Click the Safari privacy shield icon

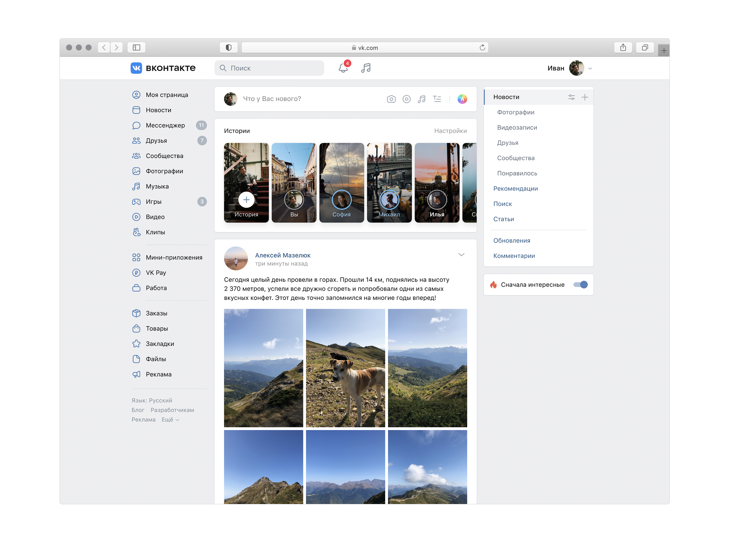click(228, 47)
